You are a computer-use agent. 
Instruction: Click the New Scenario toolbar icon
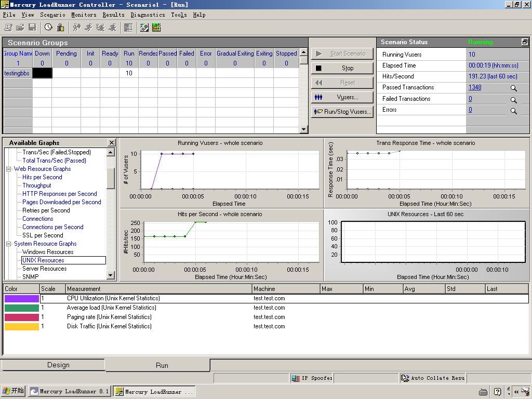point(8,28)
